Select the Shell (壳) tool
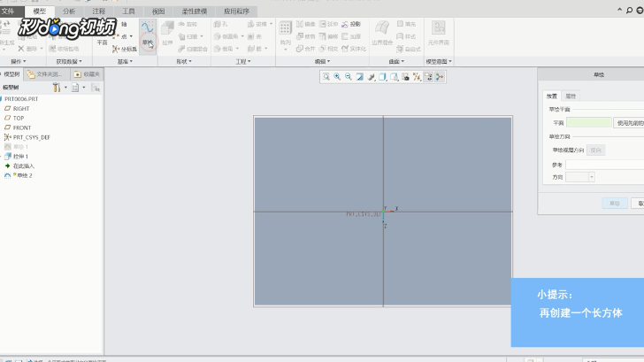This screenshot has width=644, height=362. pos(255,36)
